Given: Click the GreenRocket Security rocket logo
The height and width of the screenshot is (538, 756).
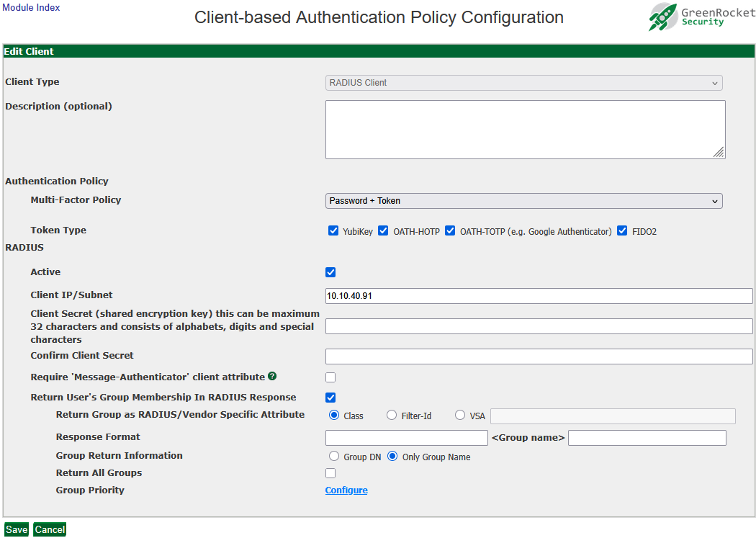Looking at the screenshot, I should pyautogui.click(x=662, y=17).
